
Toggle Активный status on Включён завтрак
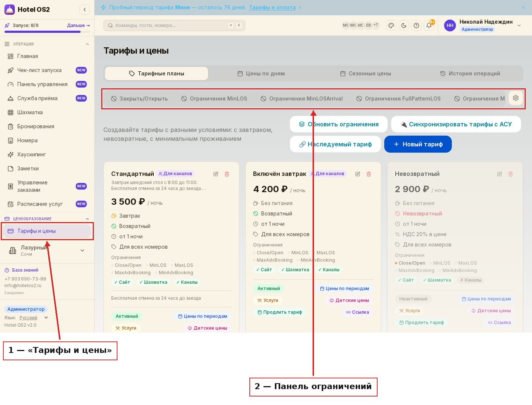pyautogui.click(x=269, y=289)
